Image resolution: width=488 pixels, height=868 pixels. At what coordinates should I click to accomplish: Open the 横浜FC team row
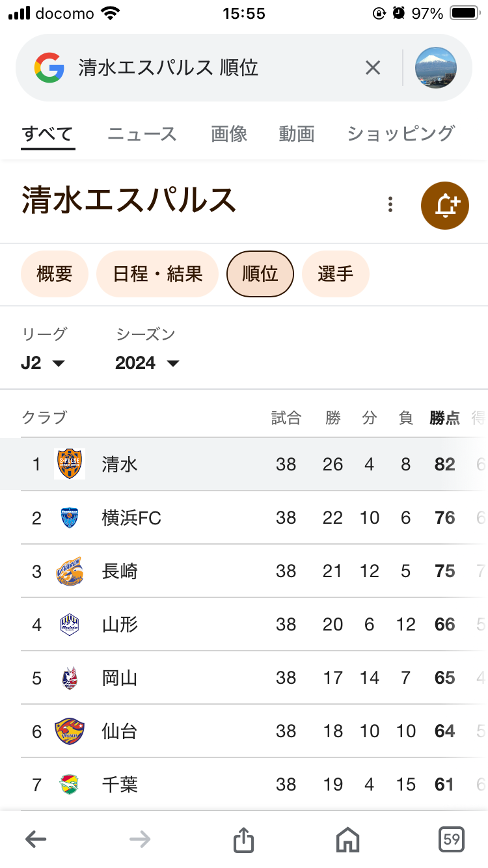pyautogui.click(x=131, y=518)
